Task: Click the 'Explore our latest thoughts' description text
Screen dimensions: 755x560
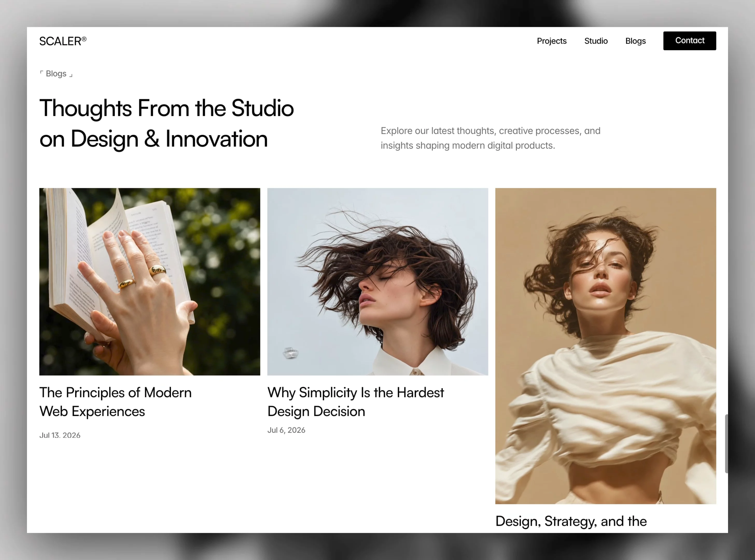Action: pos(490,138)
